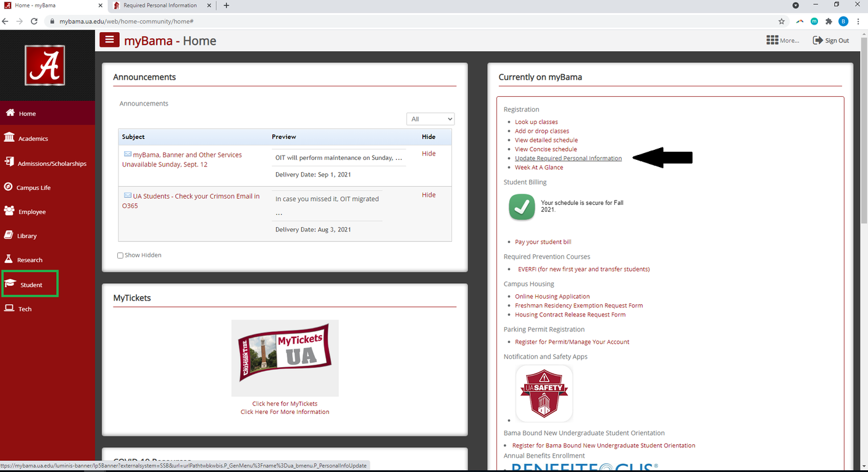Open the Library sidebar item
The height and width of the screenshot is (472, 868).
click(x=27, y=236)
